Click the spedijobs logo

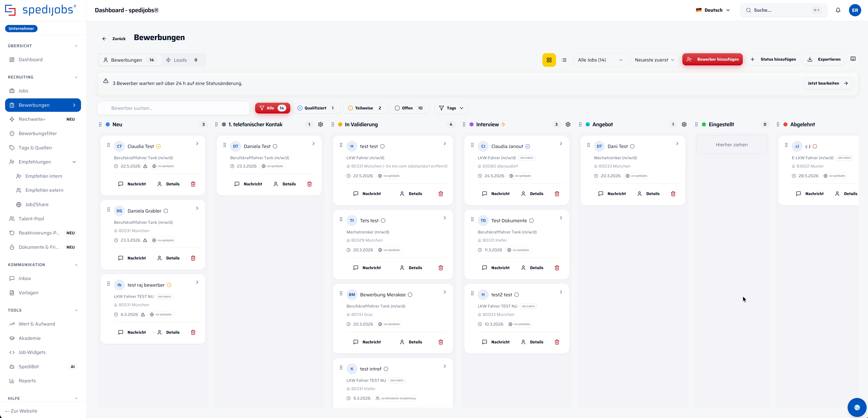point(41,10)
